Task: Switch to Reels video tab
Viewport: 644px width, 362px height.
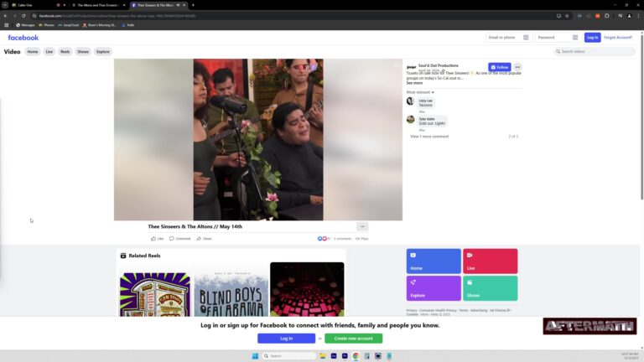Action: [x=65, y=52]
